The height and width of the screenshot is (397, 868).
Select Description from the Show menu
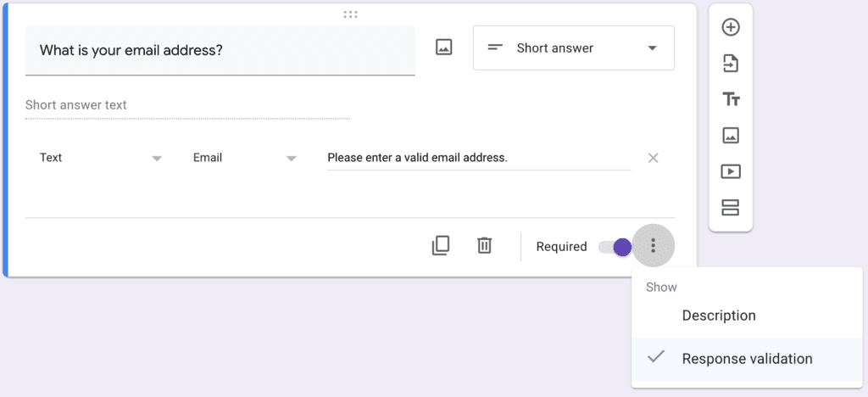(x=718, y=316)
